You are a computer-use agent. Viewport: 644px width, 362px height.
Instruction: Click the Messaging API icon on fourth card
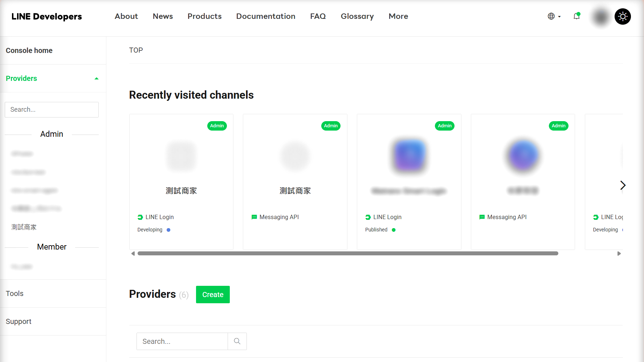(x=482, y=217)
